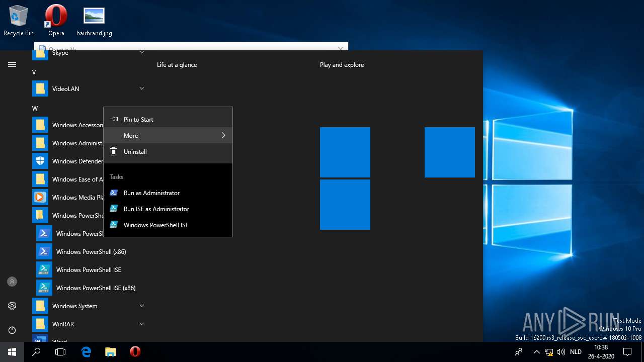Launch Opera from the taskbar
Screen dimensions: 644x362
tap(135, 352)
